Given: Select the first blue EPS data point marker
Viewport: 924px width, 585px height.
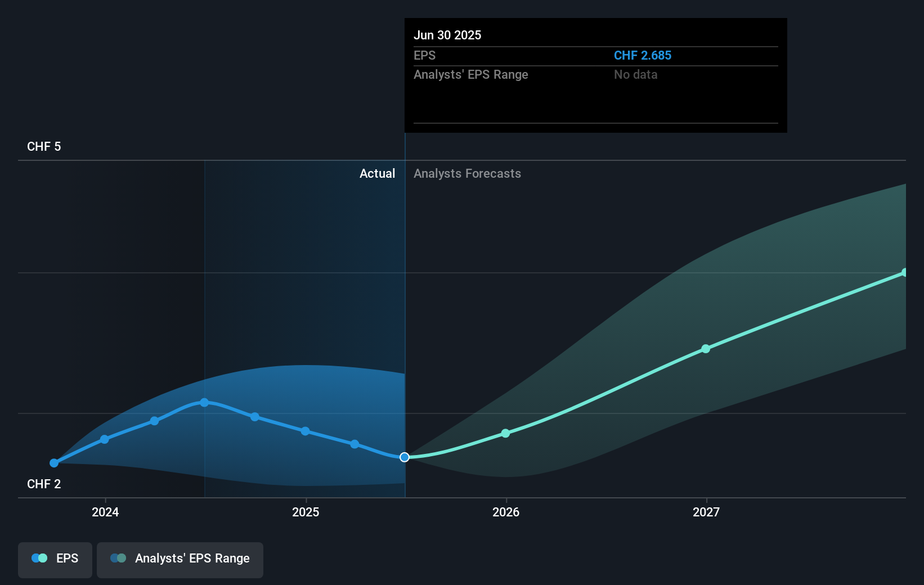Looking at the screenshot, I should coord(54,463).
